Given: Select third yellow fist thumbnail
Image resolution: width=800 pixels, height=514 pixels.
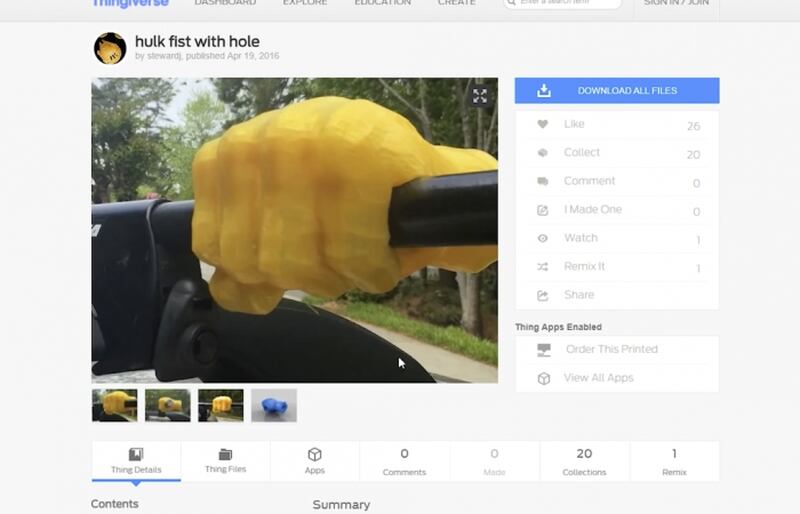Looking at the screenshot, I should coord(221,405).
